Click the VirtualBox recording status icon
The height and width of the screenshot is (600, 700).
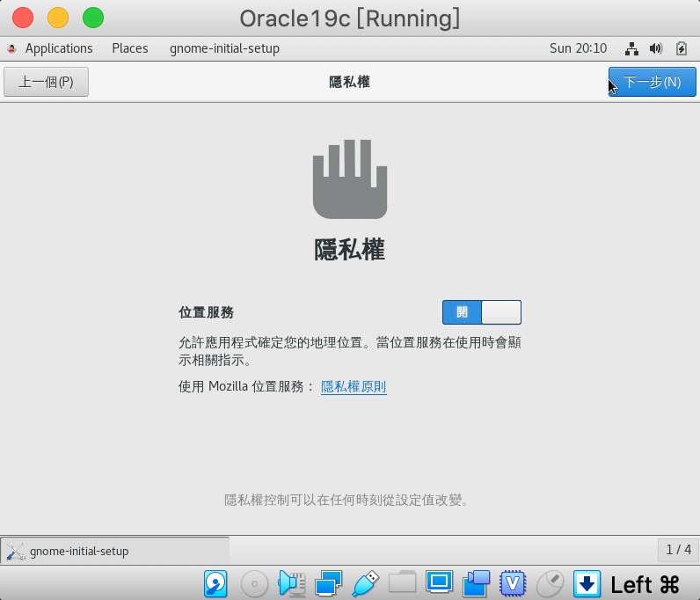click(476, 583)
